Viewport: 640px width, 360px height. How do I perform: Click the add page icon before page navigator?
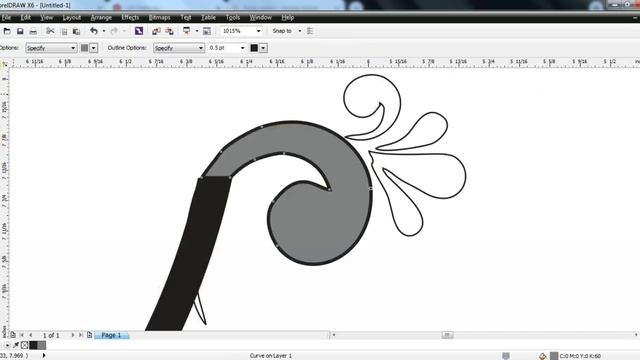(13, 335)
